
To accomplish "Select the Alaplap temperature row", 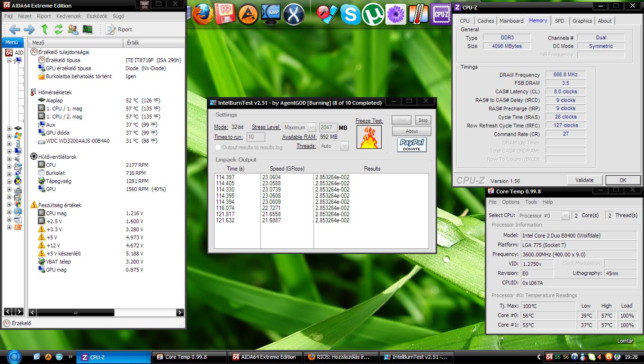I will (107, 100).
